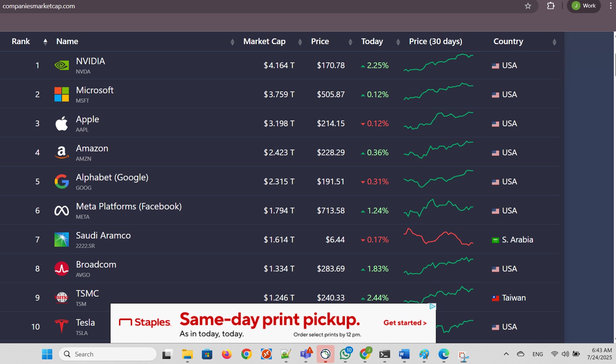Click the Alphabet Google logo icon
The height and width of the screenshot is (364, 616).
point(62,181)
